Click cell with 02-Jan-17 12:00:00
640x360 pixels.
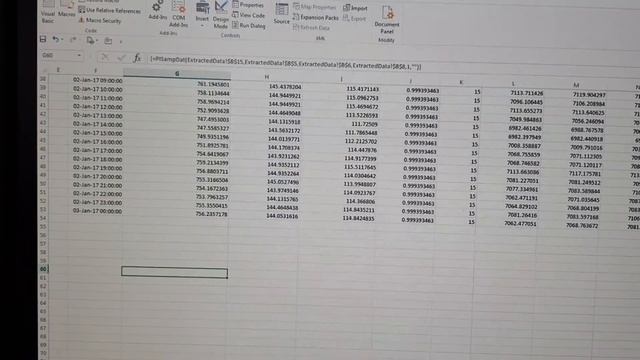tap(98, 107)
